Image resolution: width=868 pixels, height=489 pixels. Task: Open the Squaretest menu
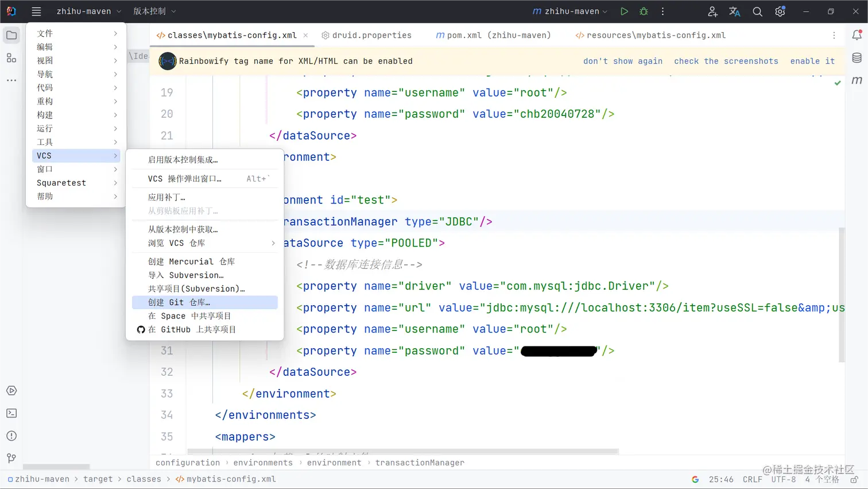click(x=76, y=183)
